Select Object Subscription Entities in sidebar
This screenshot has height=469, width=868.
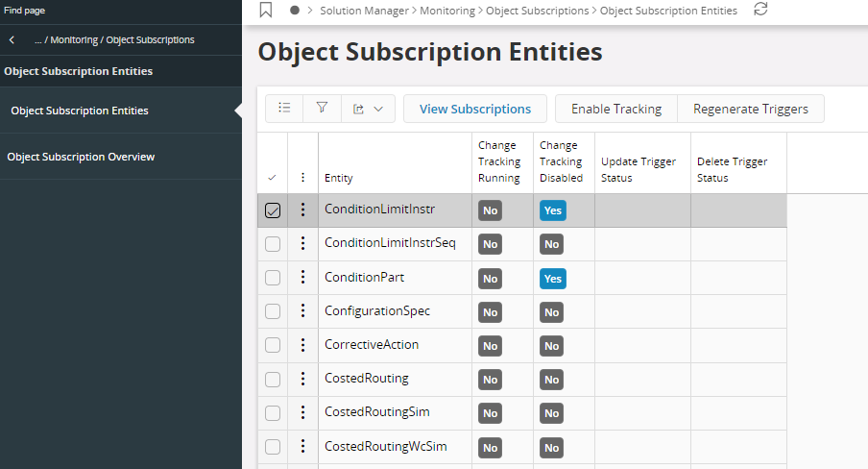tap(80, 111)
